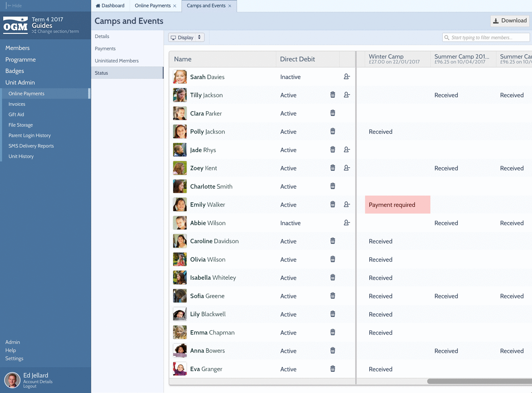Screen dimensions: 532x393
Task: Remove Eva Granger with the trash icon
Action: [333, 368]
